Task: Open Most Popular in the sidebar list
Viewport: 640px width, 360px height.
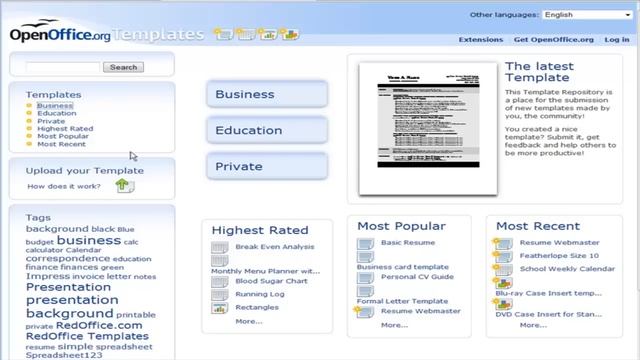Action: [63, 136]
